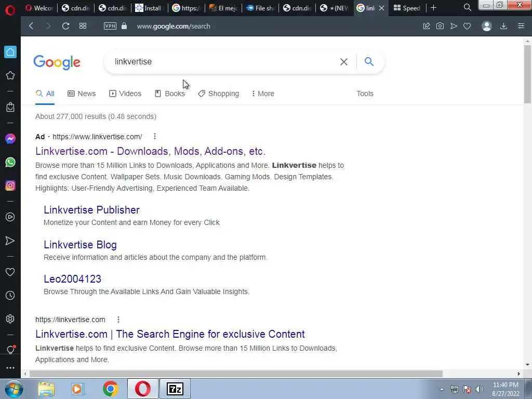Click the address bar URL field
Image resolution: width=532 pixels, height=399 pixels.
(x=174, y=26)
